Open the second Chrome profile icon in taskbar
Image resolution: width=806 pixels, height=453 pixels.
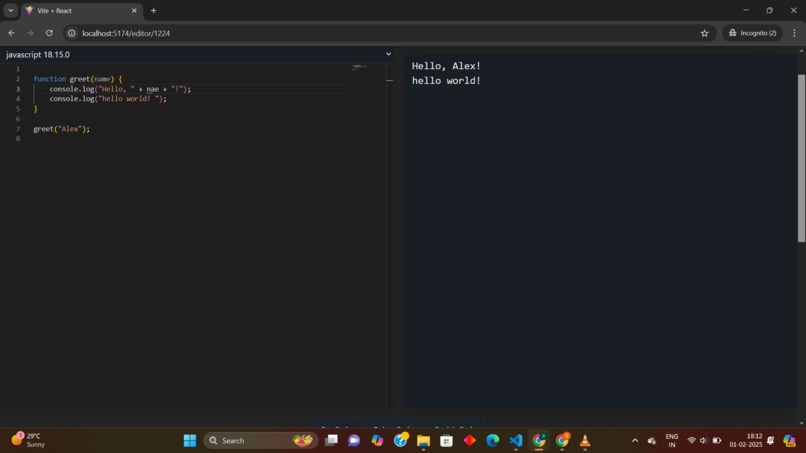pyautogui.click(x=562, y=441)
